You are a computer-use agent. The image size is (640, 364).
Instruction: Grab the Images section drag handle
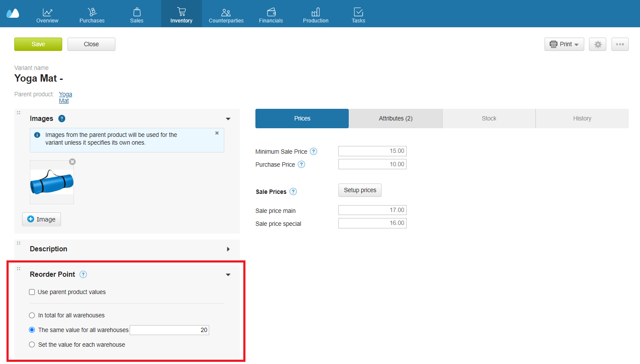(x=19, y=113)
